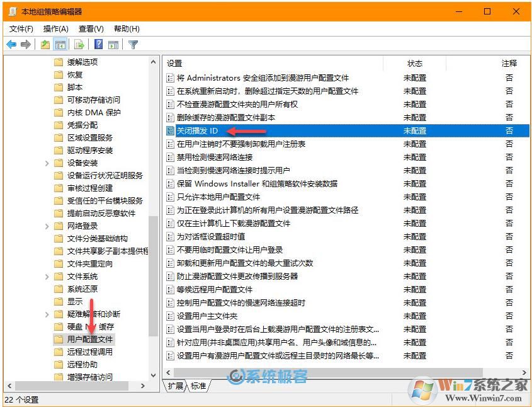Click policy icon for 设置用户主文件夹
This screenshot has height=407, width=532.
(x=170, y=316)
